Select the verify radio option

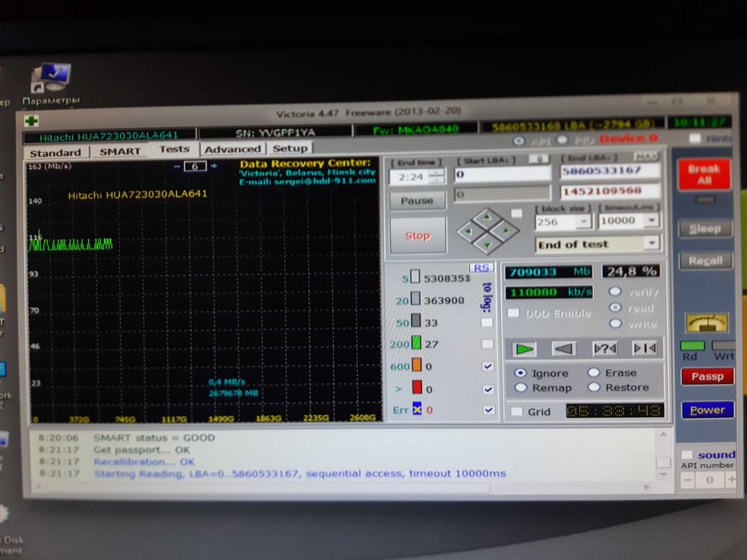tap(615, 291)
